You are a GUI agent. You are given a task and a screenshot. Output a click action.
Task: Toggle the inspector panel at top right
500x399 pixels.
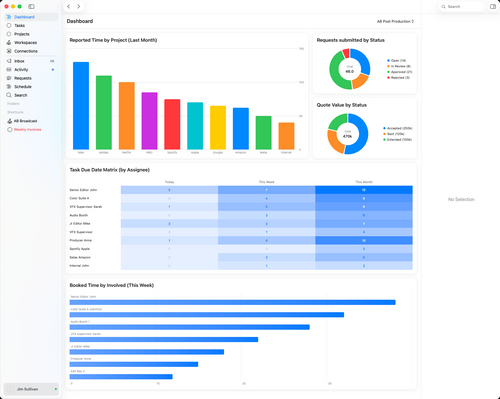point(493,6)
